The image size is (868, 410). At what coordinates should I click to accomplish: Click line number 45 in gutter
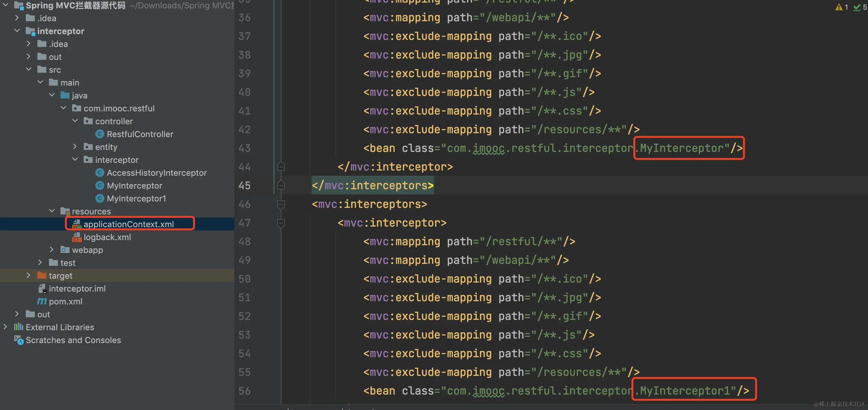pyautogui.click(x=244, y=186)
